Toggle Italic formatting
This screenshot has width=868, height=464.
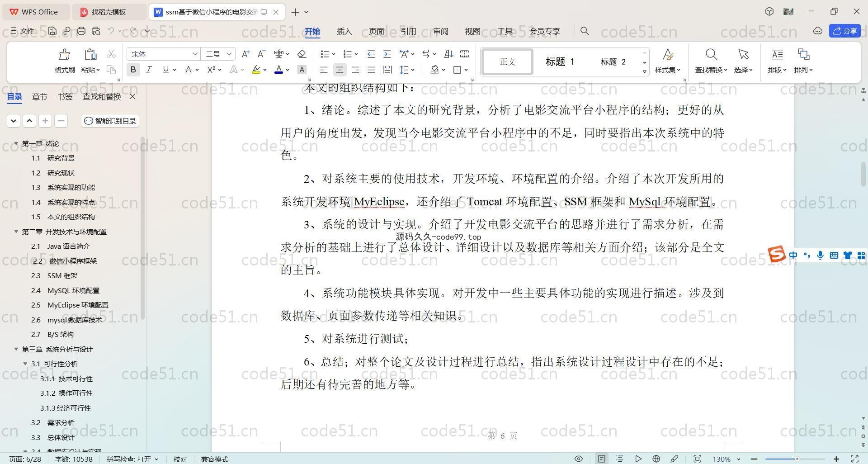149,70
